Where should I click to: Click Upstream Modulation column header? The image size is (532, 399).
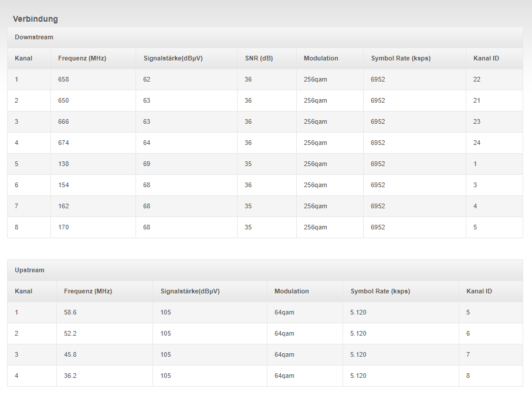[292, 291]
